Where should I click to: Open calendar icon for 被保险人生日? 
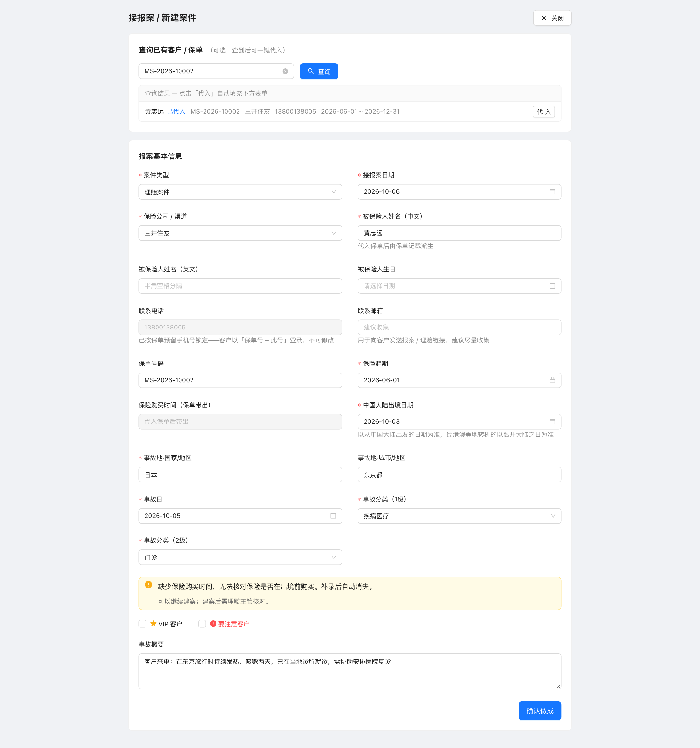(x=552, y=286)
